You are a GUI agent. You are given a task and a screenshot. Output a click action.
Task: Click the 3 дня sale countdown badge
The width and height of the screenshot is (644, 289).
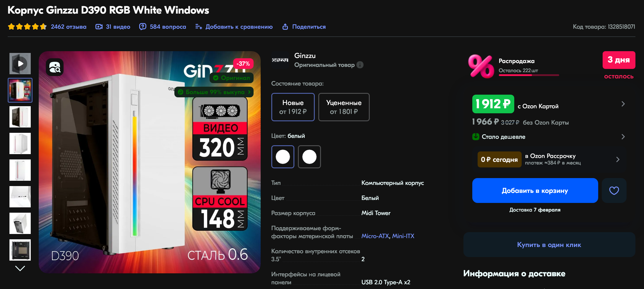(619, 60)
